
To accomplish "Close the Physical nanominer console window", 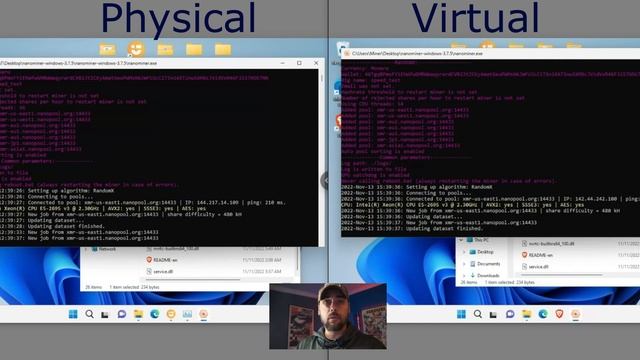I will coord(316,63).
